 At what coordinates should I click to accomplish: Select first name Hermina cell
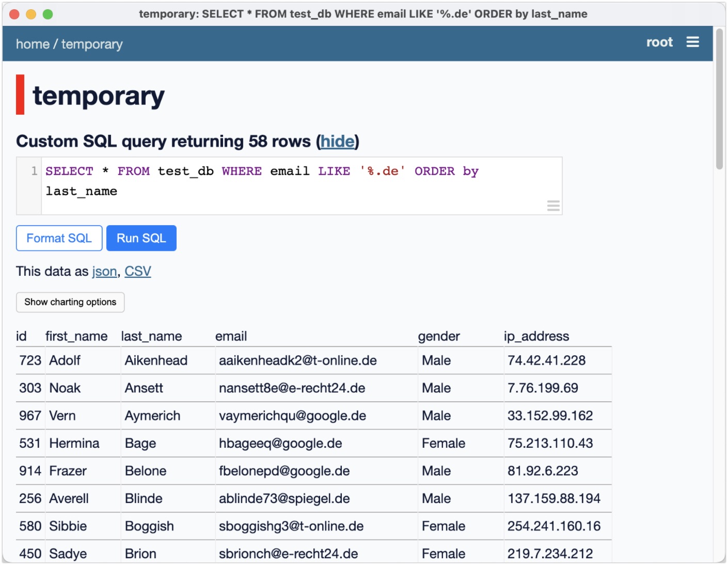[83, 443]
